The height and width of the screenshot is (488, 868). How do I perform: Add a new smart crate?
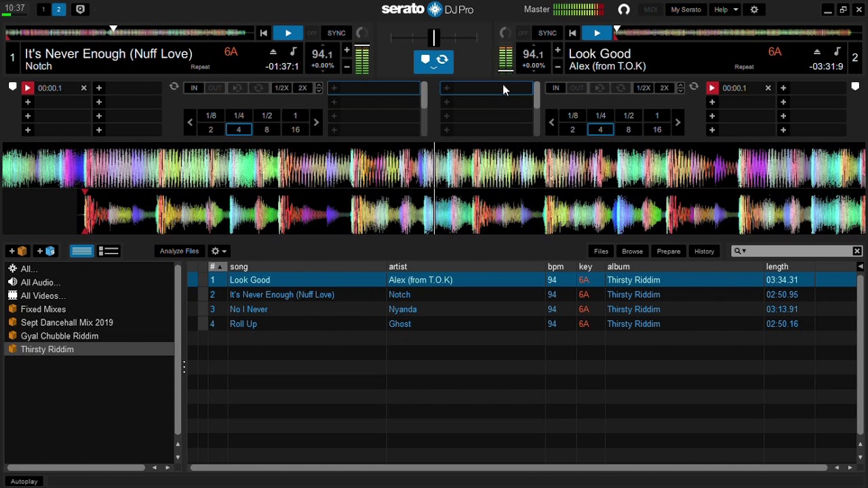click(46, 251)
